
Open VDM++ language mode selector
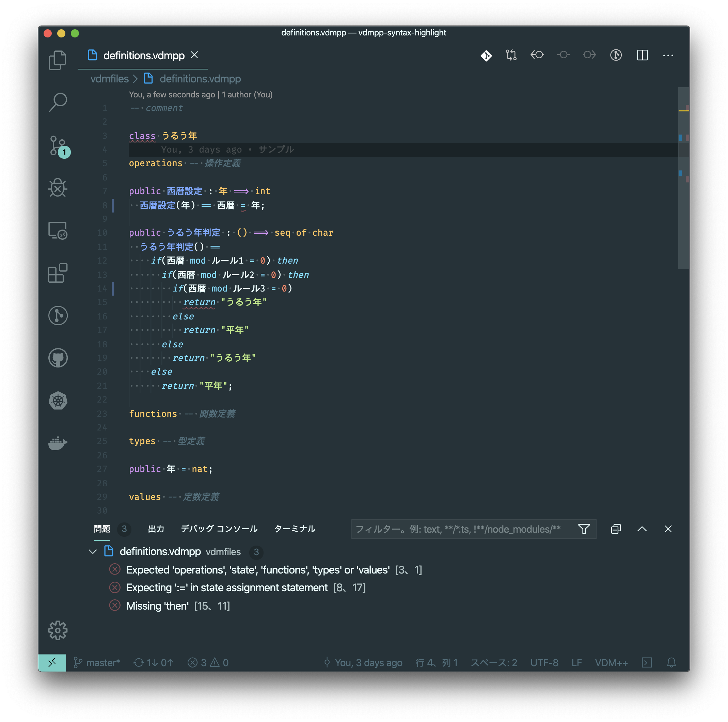611,662
